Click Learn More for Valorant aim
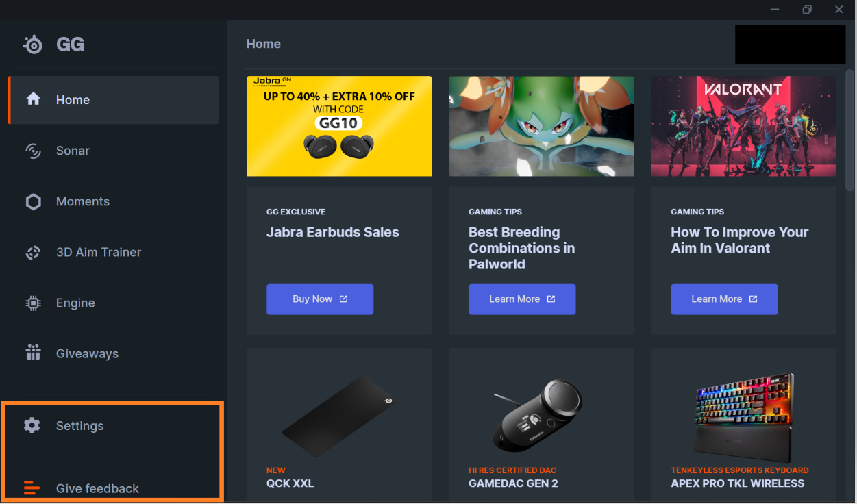857x504 pixels. click(x=724, y=299)
